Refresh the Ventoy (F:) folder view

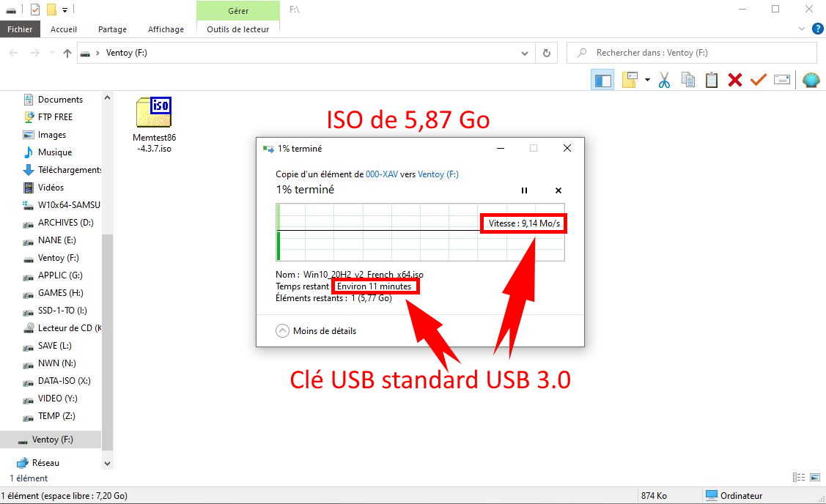pyautogui.click(x=546, y=53)
